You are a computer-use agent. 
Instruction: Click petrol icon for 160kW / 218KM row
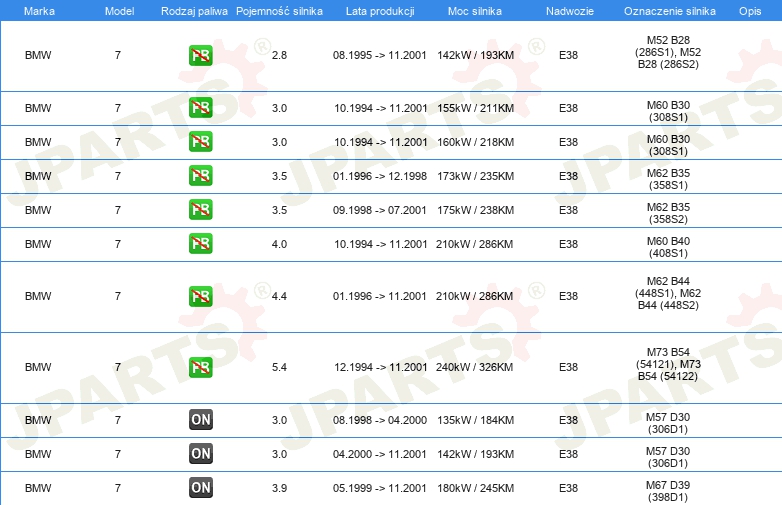(x=201, y=142)
